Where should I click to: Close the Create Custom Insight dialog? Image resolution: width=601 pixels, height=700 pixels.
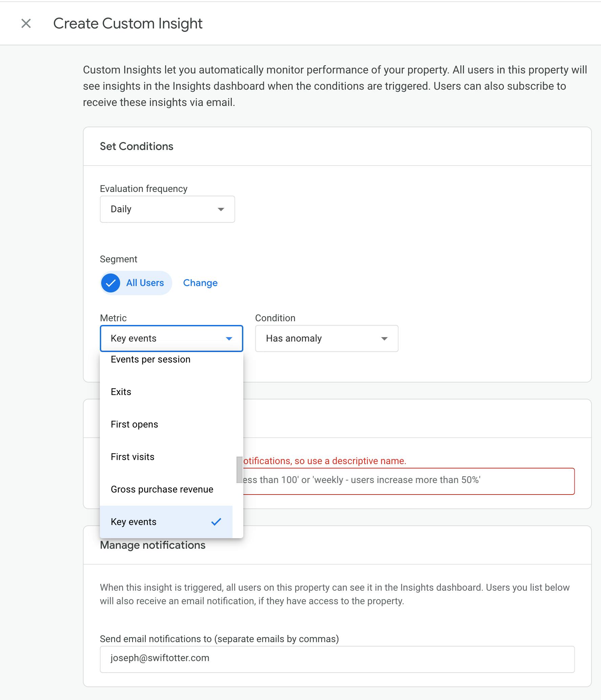click(26, 24)
